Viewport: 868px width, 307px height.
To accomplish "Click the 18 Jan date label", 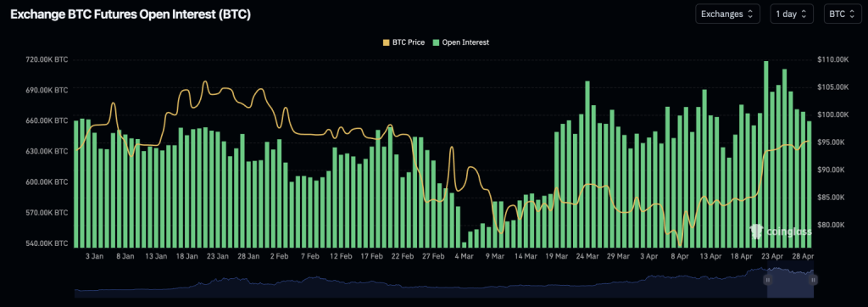I will [187, 257].
